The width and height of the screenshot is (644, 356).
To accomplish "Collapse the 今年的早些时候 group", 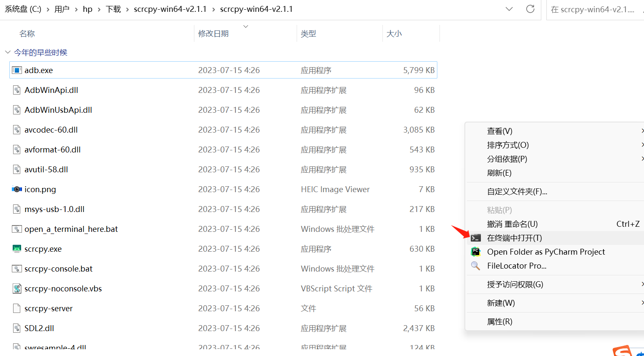I will [x=8, y=52].
